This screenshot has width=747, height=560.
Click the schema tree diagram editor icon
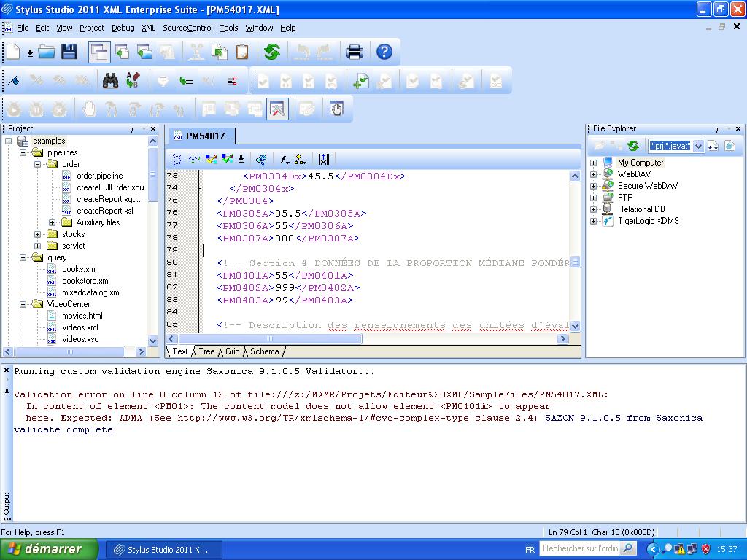(x=300, y=159)
